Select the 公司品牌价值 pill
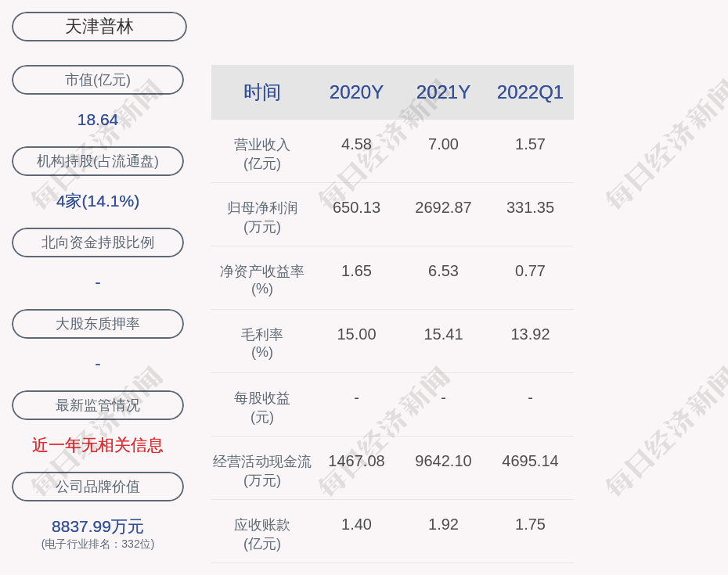The height and width of the screenshot is (575, 728). tap(98, 487)
